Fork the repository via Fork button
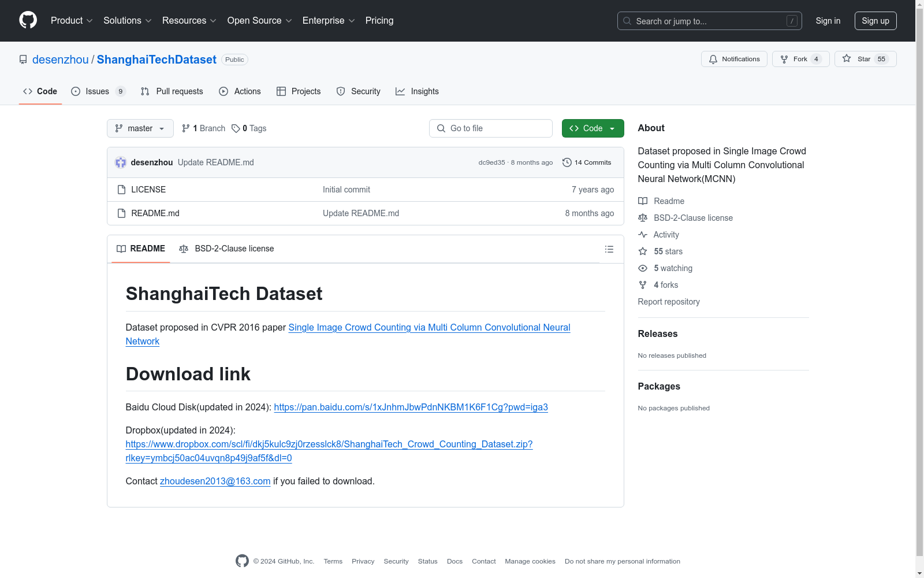Screen dimensions: 924x578 (x=800, y=59)
